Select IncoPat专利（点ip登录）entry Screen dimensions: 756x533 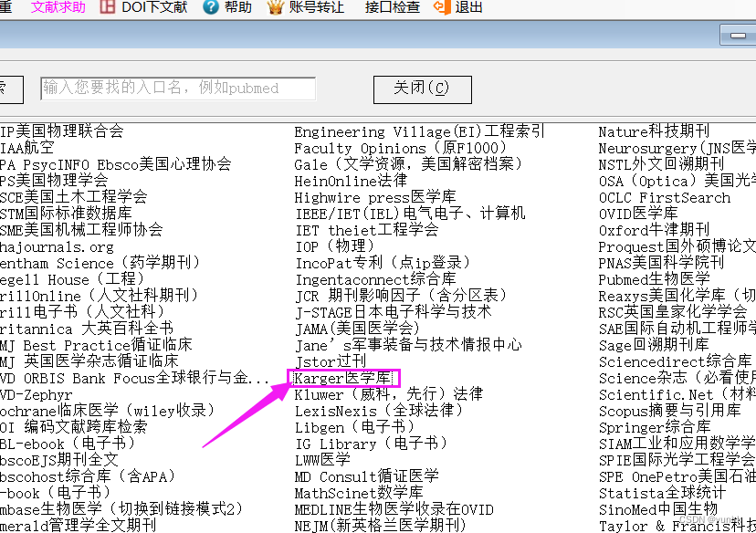coord(383,263)
